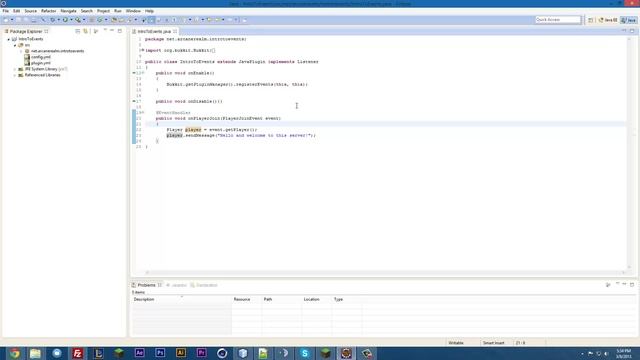Image resolution: width=640 pixels, height=360 pixels.
Task: Open the Window menu
Action: click(x=133, y=11)
